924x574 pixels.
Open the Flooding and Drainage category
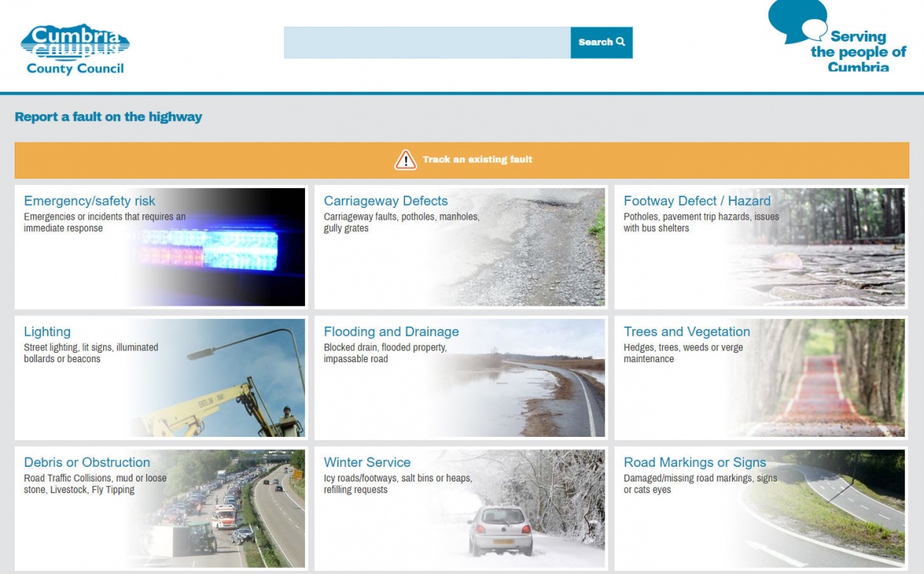tap(391, 332)
